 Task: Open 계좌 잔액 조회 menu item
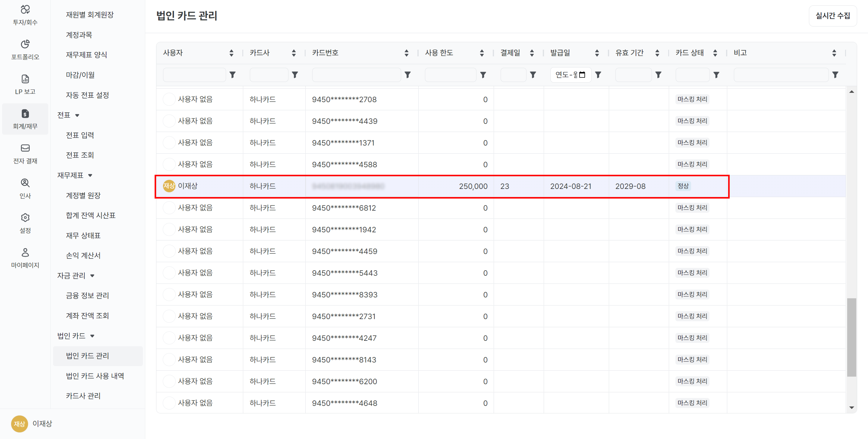pyautogui.click(x=87, y=316)
